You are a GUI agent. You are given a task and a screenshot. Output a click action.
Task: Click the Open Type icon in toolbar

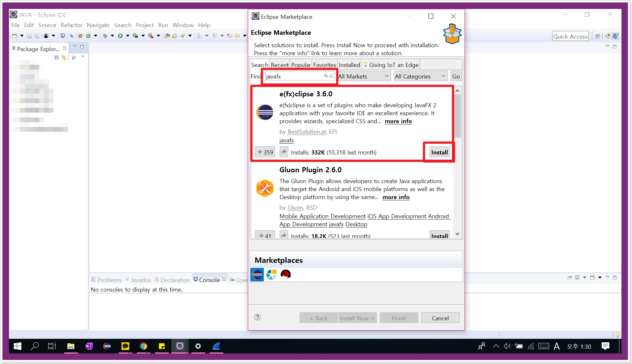coord(167,36)
